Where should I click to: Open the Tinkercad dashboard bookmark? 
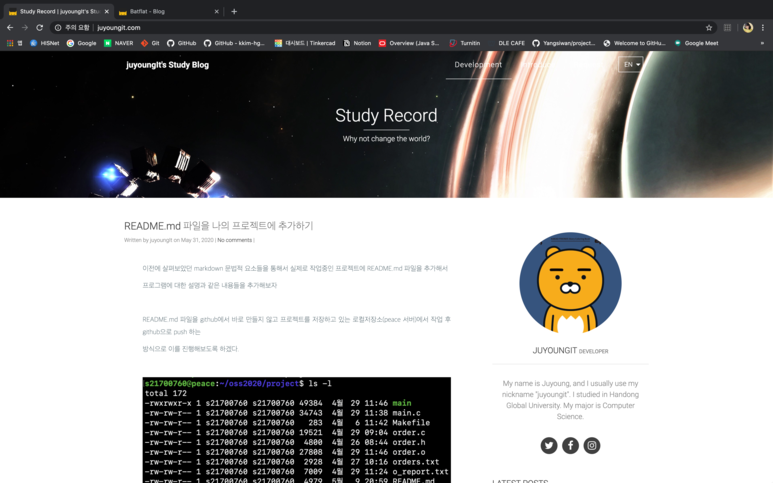tap(305, 43)
